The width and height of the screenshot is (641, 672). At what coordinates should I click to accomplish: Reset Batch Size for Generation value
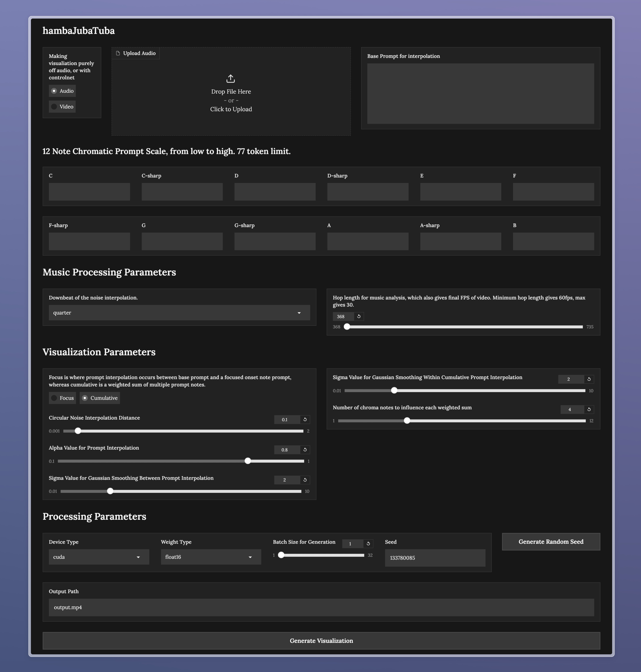tap(368, 544)
